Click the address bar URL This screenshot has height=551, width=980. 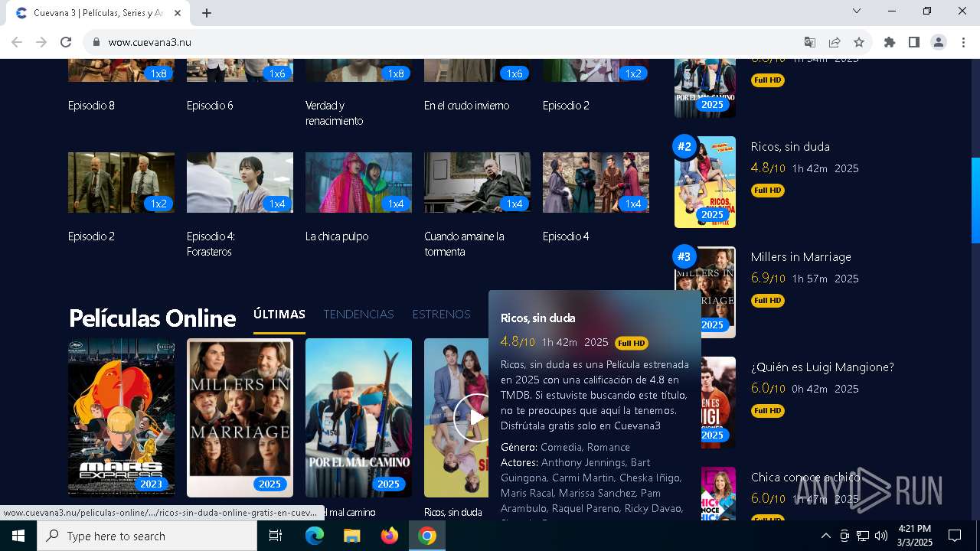(150, 42)
